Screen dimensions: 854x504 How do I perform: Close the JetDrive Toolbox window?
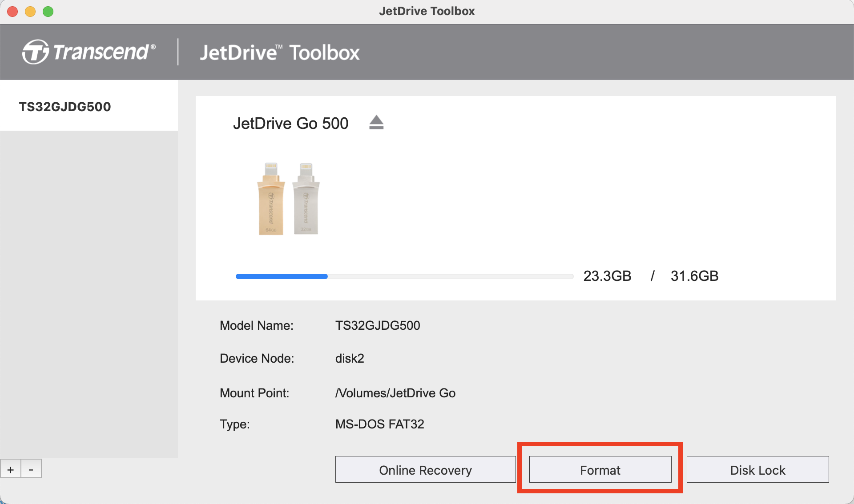click(12, 12)
